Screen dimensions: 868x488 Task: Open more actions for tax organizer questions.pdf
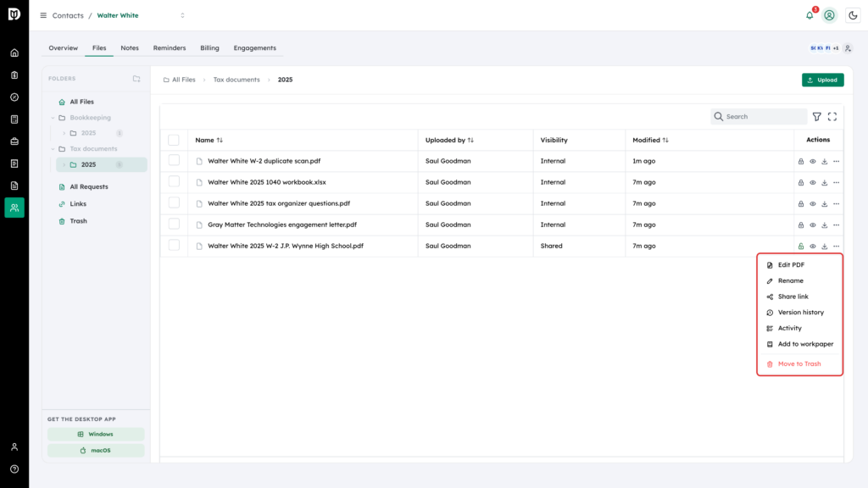tap(836, 203)
